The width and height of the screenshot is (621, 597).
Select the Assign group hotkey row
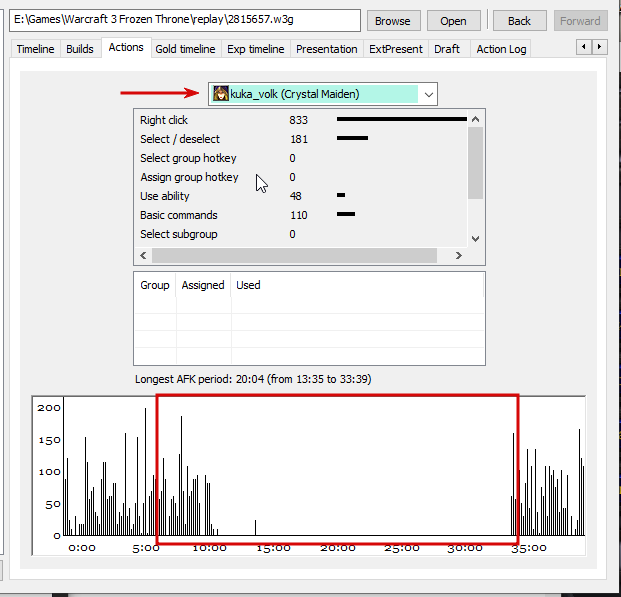pos(301,177)
